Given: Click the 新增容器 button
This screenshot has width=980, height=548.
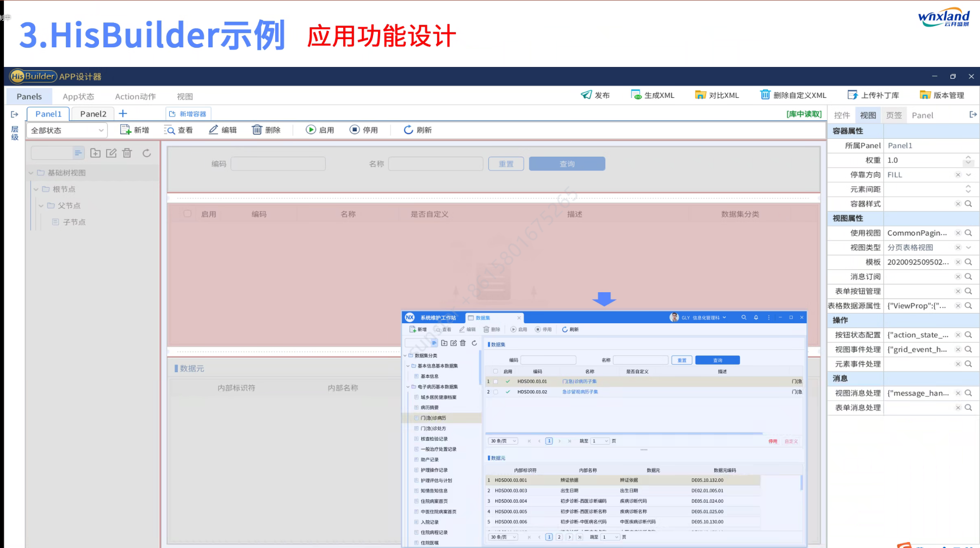Looking at the screenshot, I should click(x=188, y=114).
